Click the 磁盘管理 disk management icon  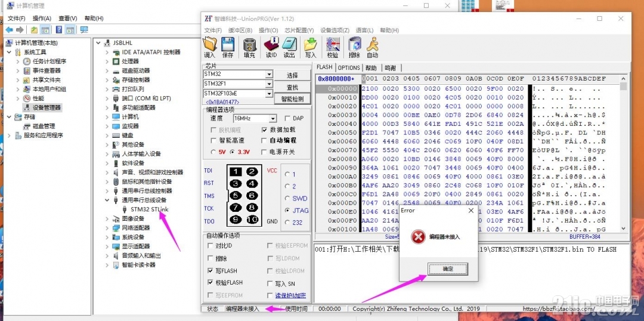click(27, 126)
